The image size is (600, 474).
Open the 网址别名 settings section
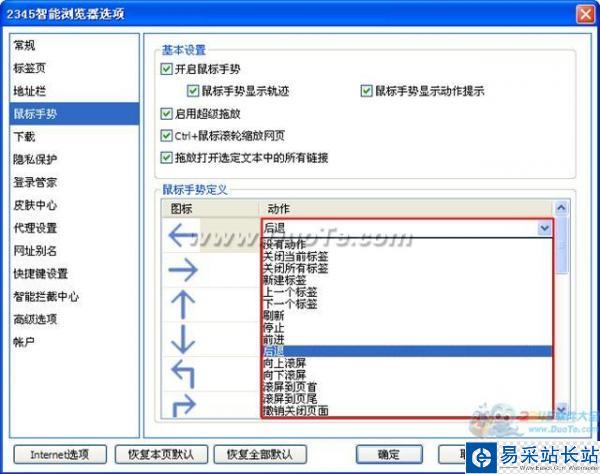click(x=74, y=251)
